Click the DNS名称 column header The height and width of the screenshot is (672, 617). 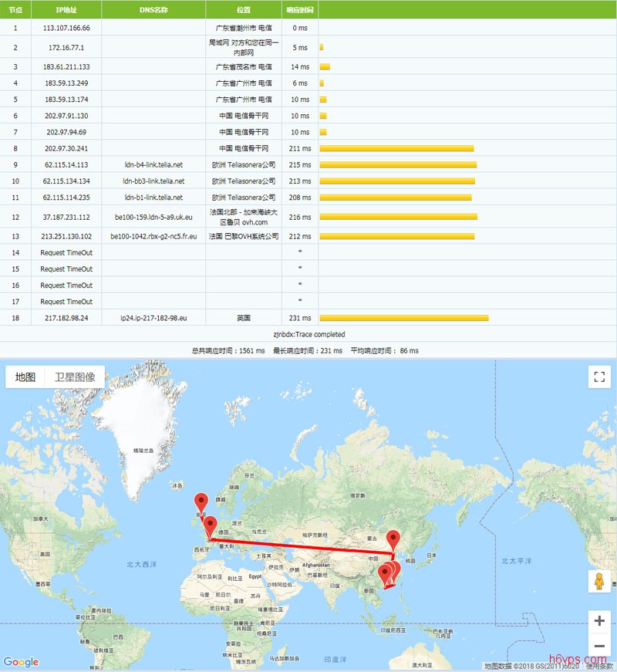[153, 10]
